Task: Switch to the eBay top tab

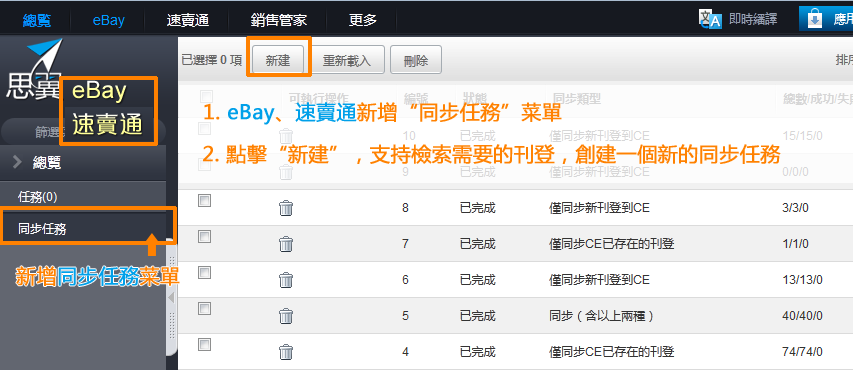Action: click(x=108, y=20)
